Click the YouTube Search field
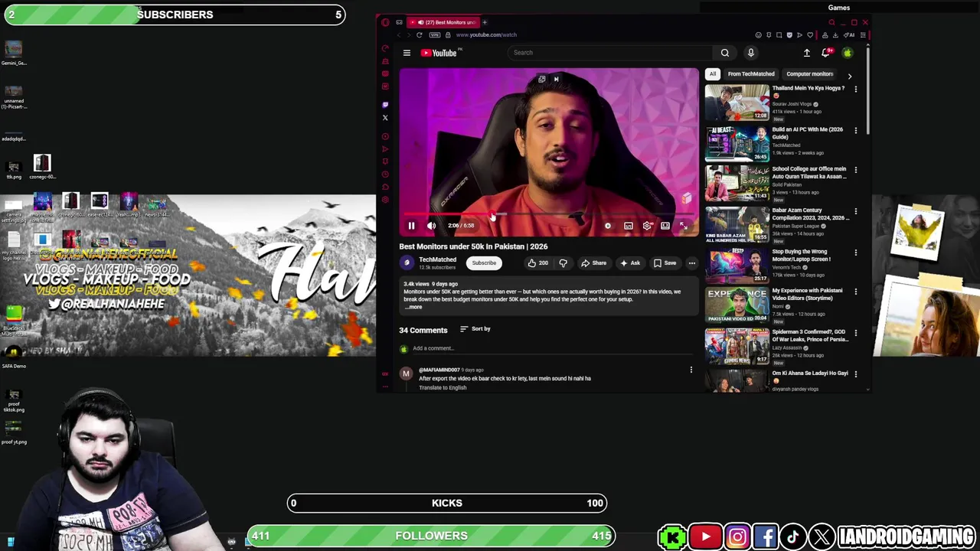The image size is (980, 551). click(610, 53)
